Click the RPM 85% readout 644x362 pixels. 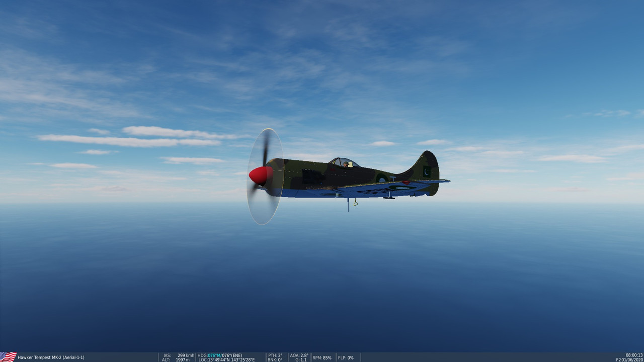tap(322, 358)
